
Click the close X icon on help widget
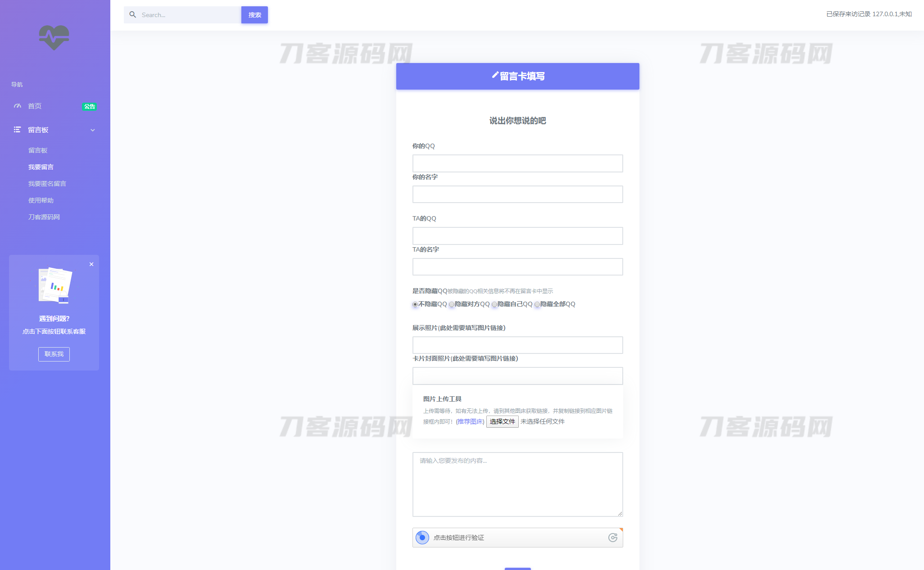pyautogui.click(x=92, y=265)
